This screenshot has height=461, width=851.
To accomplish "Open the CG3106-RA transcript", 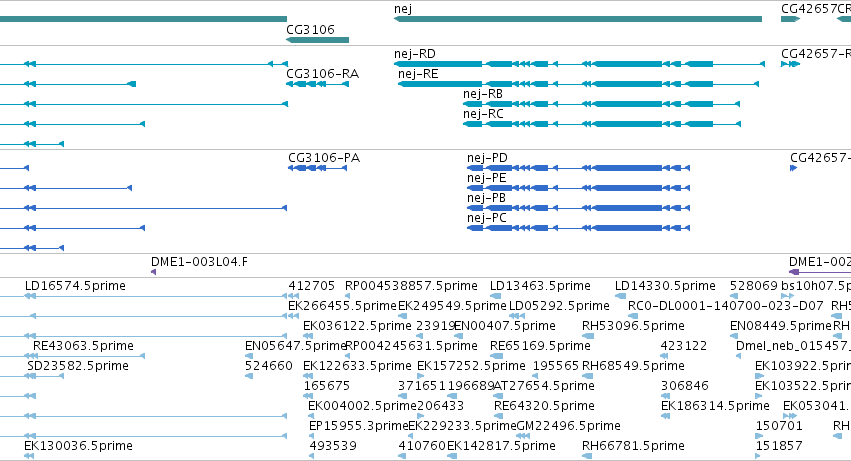I will 317,84.
